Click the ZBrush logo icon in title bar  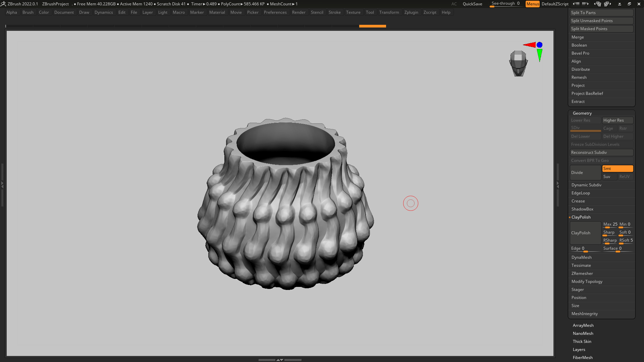3,4
